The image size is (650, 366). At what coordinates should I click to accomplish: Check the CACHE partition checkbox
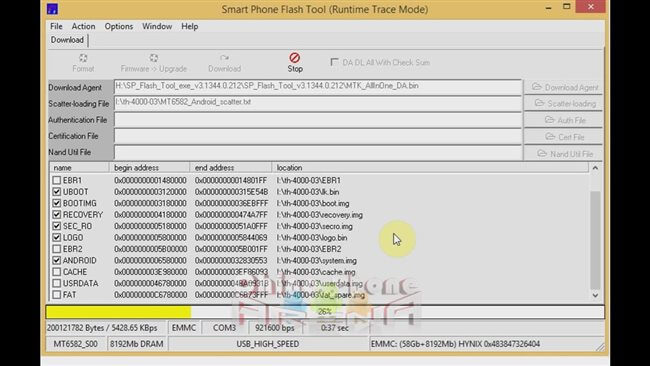click(x=57, y=272)
